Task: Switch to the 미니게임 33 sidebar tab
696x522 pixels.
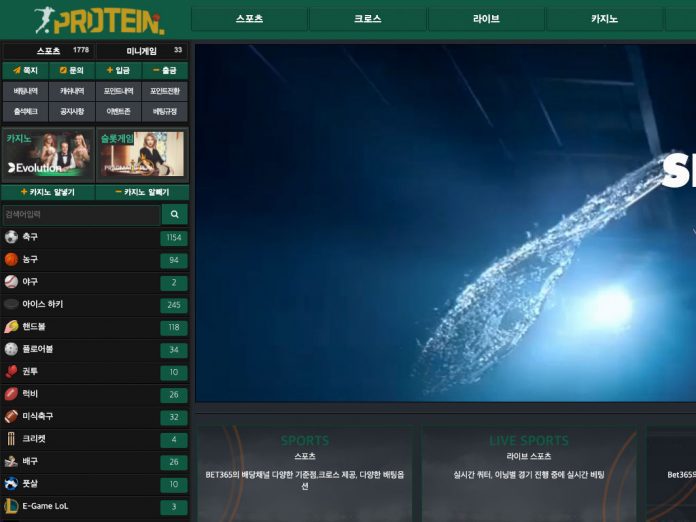Action: pos(142,51)
